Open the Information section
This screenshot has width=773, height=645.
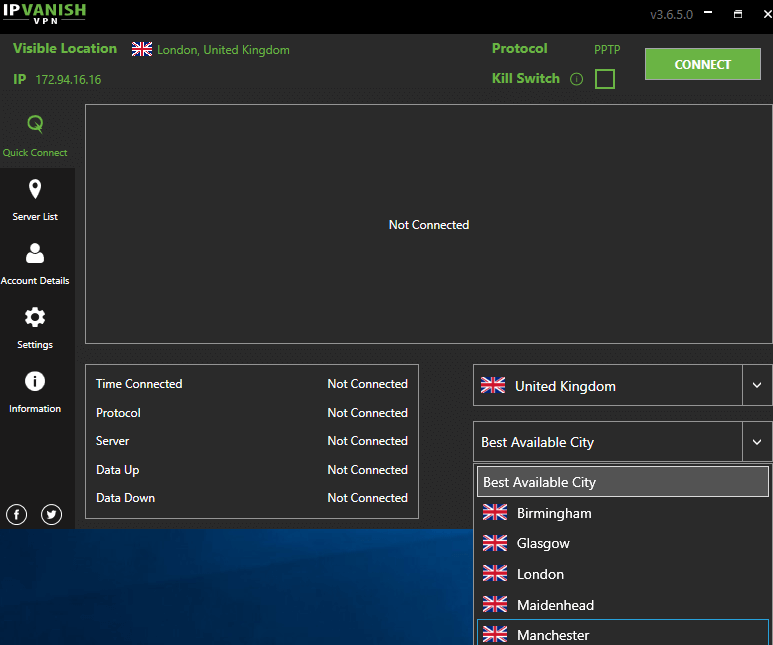click(x=35, y=392)
